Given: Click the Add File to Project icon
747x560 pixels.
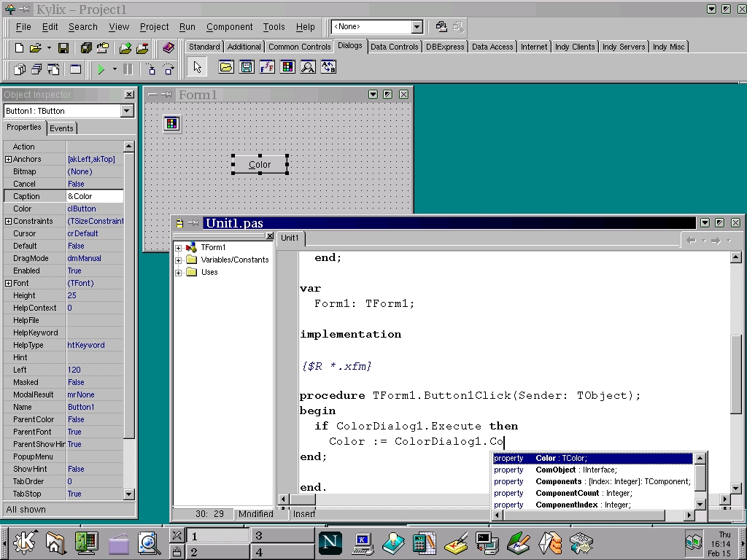Looking at the screenshot, I should click(x=125, y=47).
